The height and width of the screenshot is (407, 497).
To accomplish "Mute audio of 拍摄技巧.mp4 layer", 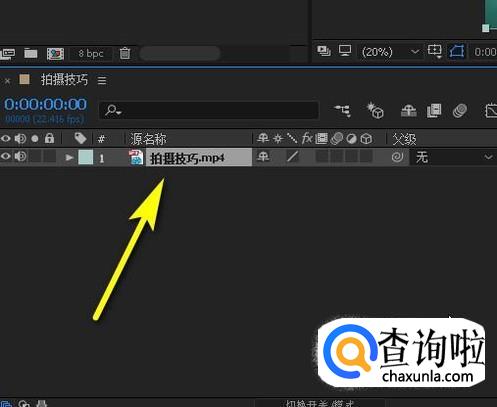I will pyautogui.click(x=21, y=156).
